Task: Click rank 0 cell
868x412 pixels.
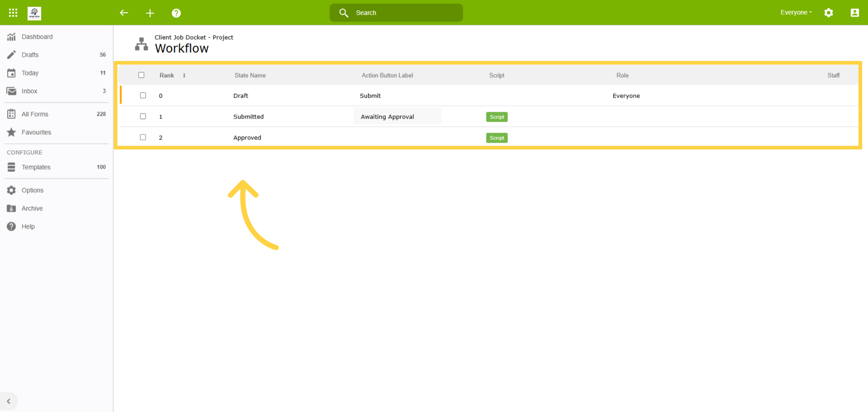Action: point(161,96)
